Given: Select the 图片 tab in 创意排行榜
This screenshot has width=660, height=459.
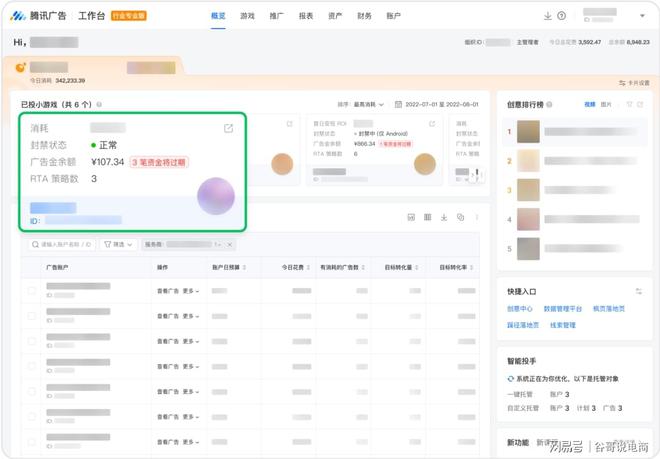Looking at the screenshot, I should click(x=606, y=104).
